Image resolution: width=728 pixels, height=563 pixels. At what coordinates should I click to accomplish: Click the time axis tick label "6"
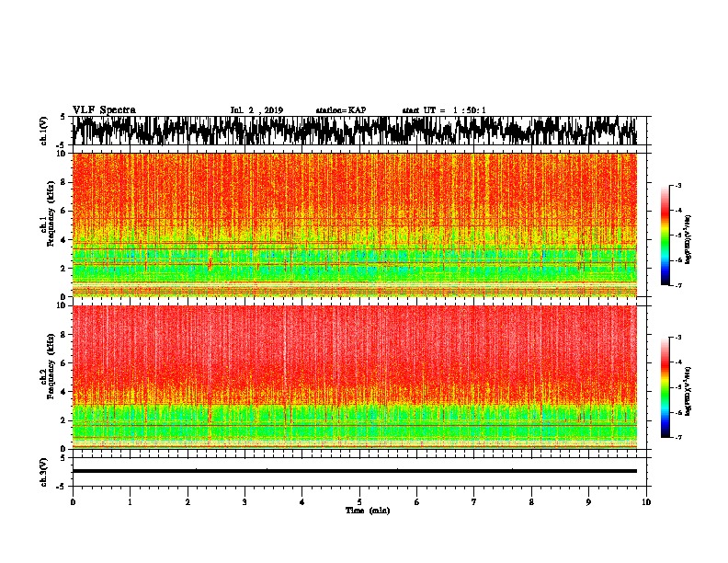click(417, 502)
